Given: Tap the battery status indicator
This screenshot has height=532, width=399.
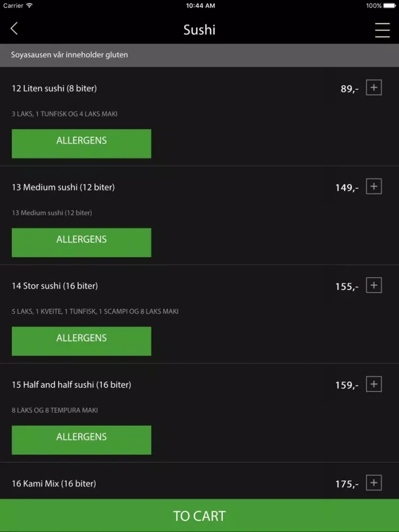Looking at the screenshot, I should [x=389, y=6].
